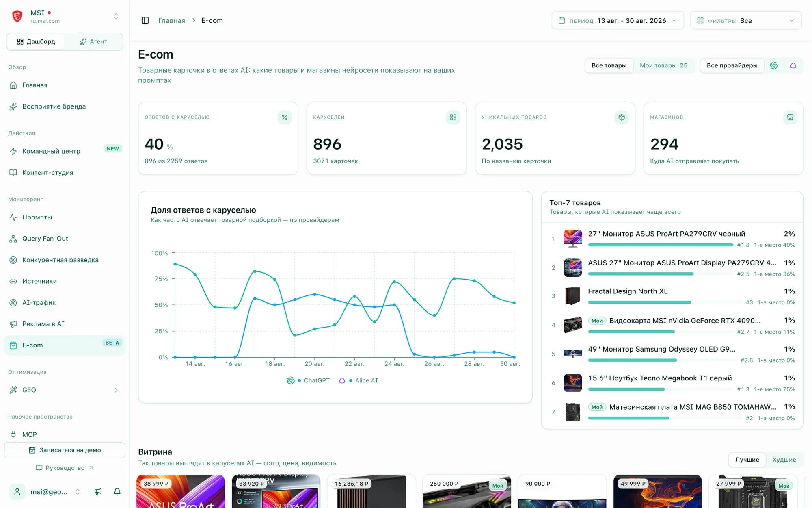Open Конкурентная разведка target icon
Screen dimensions: 812x508
click(x=13, y=260)
